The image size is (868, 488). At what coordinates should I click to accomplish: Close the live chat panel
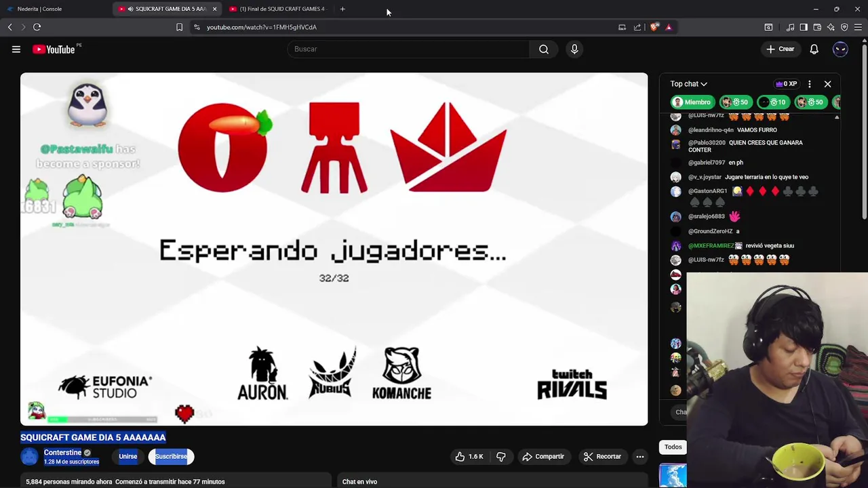click(827, 84)
